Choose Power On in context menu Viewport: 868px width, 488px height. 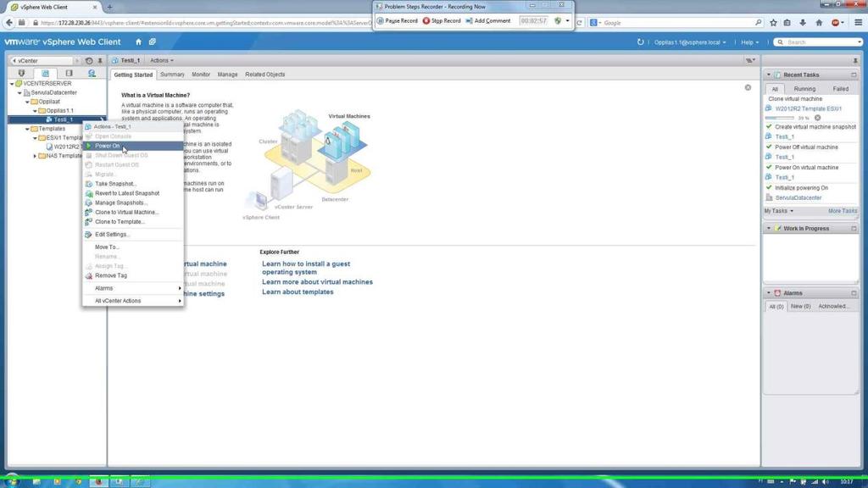click(x=133, y=146)
